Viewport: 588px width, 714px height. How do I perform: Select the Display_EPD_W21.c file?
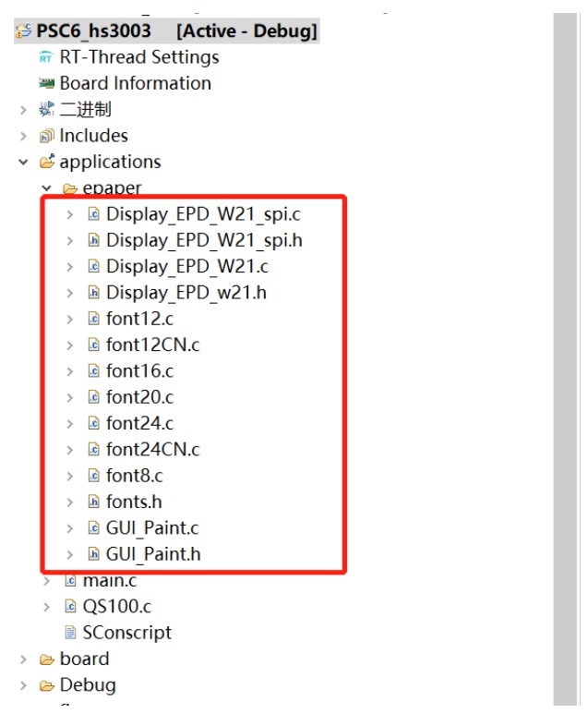click(187, 267)
